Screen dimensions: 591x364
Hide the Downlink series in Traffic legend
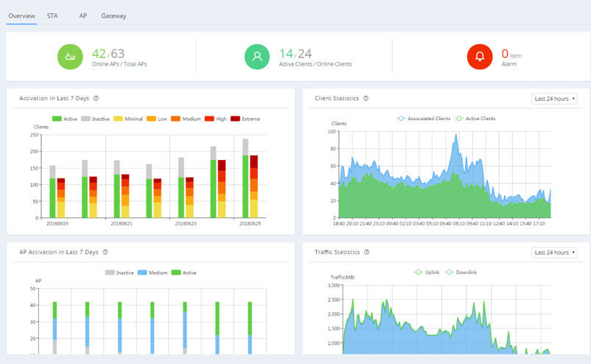coord(461,273)
